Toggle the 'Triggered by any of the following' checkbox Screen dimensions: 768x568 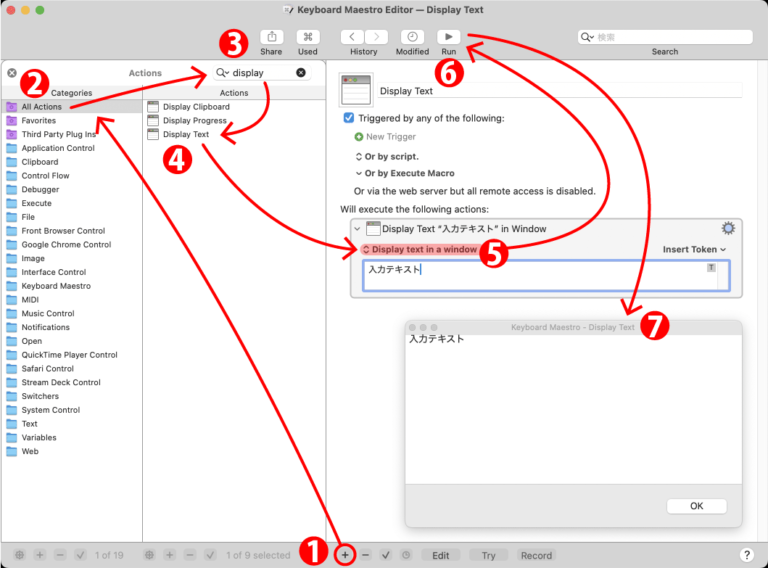[x=348, y=118]
